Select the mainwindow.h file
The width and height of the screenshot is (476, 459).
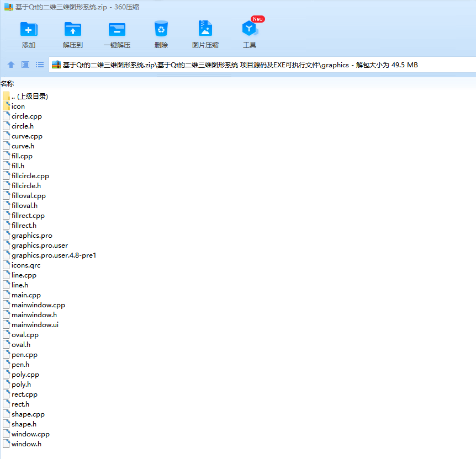pos(30,315)
